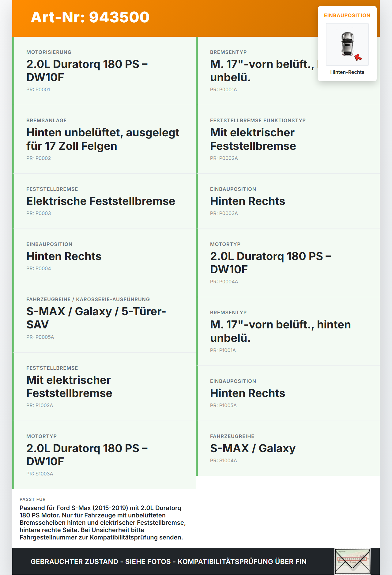Click the Bremsanlage card for 17 Zoll Felgen
Image resolution: width=392 pixels, height=575 pixels.
tap(104, 139)
